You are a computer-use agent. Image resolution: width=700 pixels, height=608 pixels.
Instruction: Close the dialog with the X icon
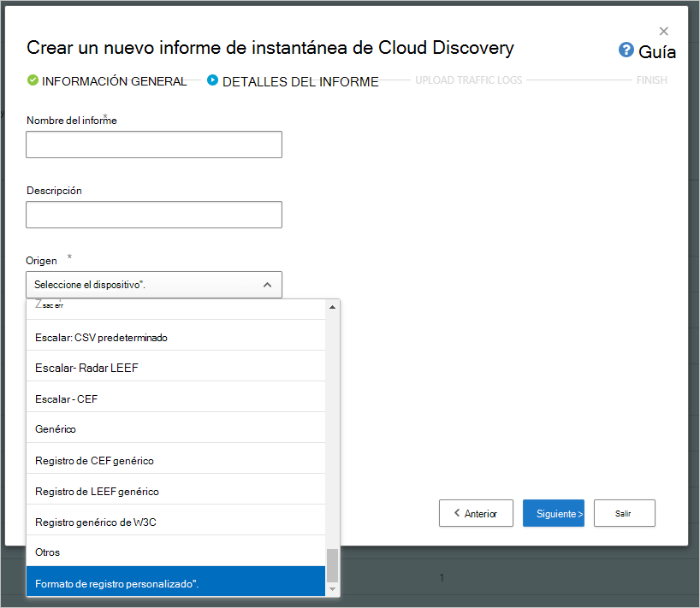pos(663,32)
